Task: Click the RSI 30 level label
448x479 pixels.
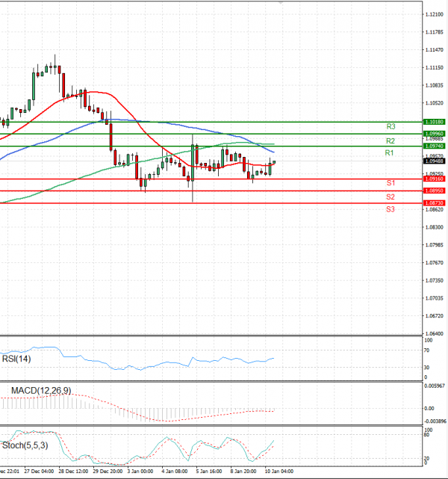Action: [426, 368]
